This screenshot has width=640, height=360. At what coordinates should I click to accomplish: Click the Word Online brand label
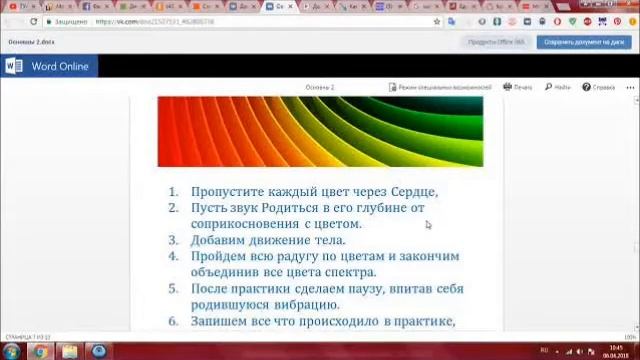pos(60,67)
